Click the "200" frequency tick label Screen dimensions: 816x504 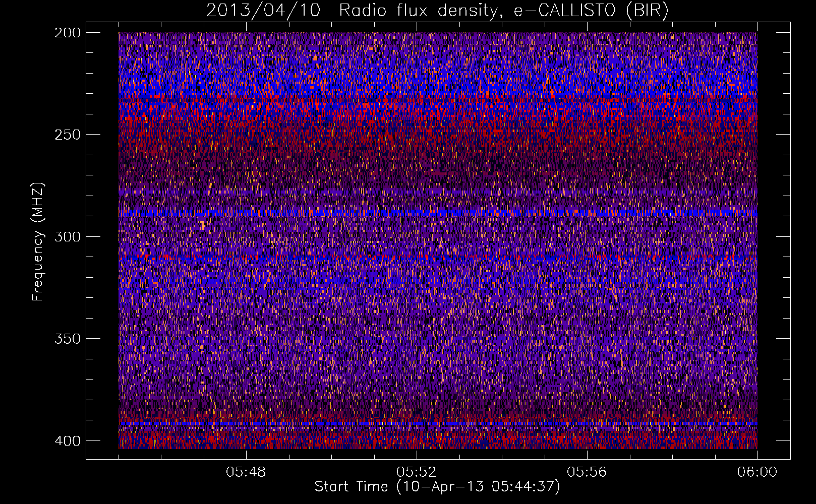tap(67, 33)
